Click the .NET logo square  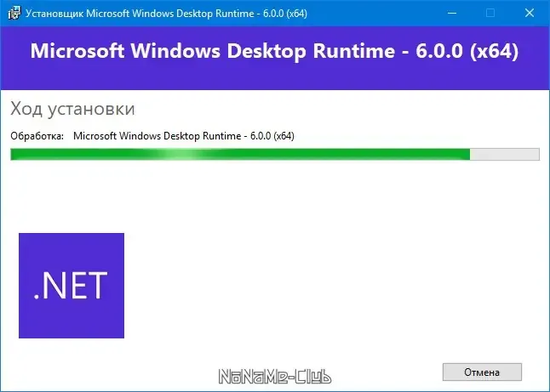(72, 286)
